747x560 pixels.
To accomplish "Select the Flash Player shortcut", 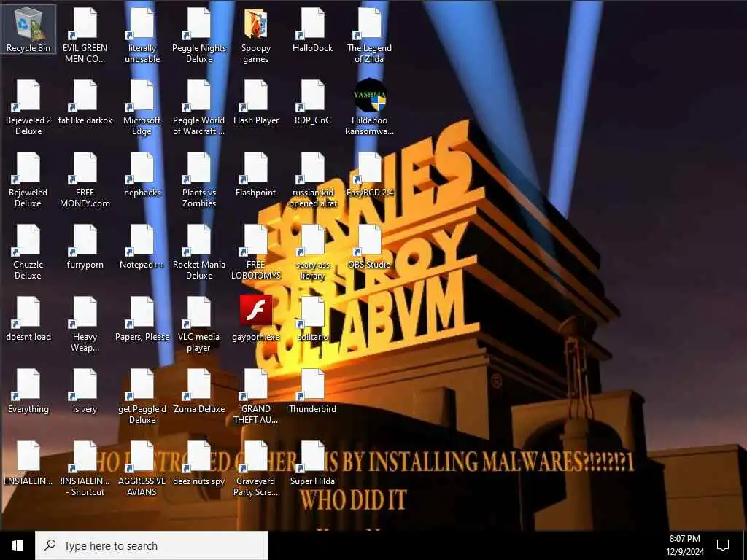I will coord(256,102).
